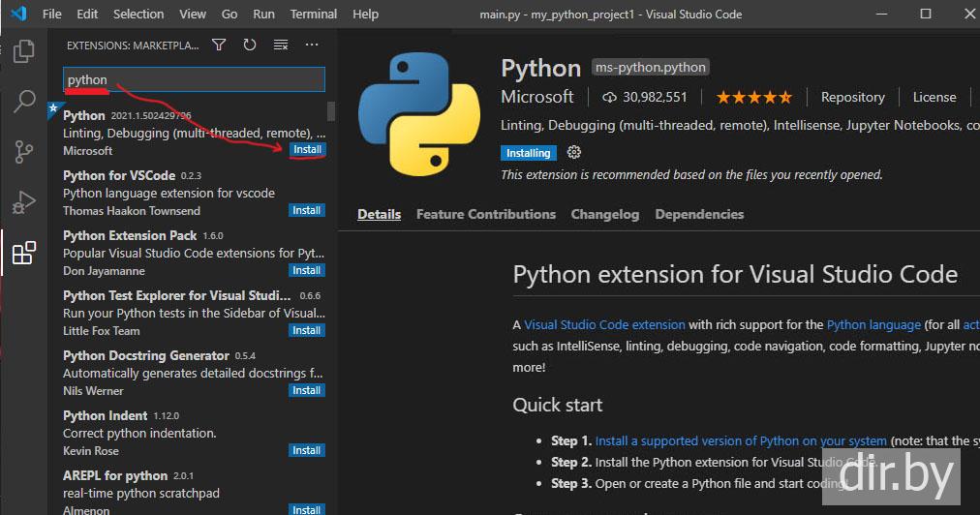This screenshot has width=980, height=515.
Task: Refresh the extensions list
Action: coord(250,45)
